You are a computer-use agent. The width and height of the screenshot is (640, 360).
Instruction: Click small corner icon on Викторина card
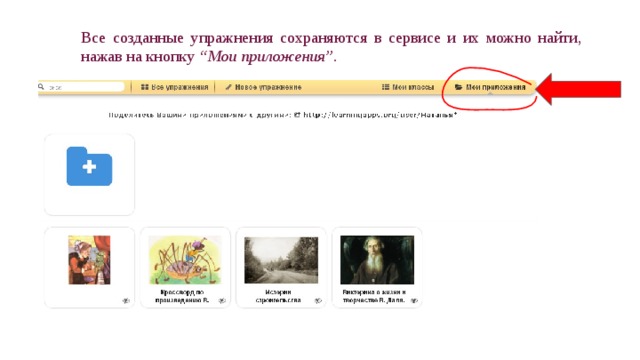[x=414, y=301]
